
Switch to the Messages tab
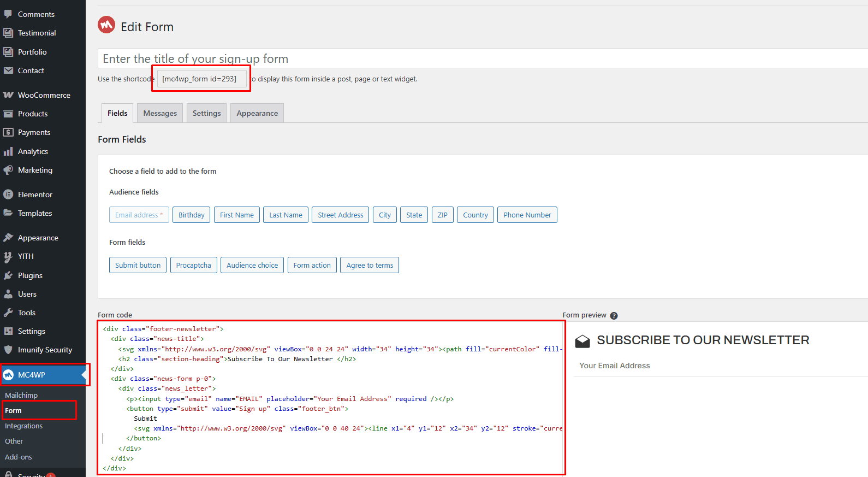tap(160, 113)
